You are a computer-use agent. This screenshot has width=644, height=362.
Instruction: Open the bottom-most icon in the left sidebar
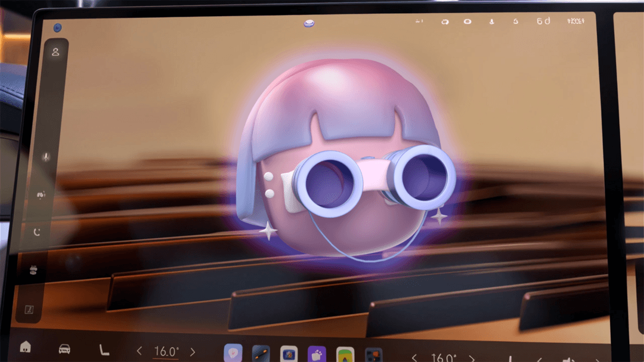tap(28, 310)
